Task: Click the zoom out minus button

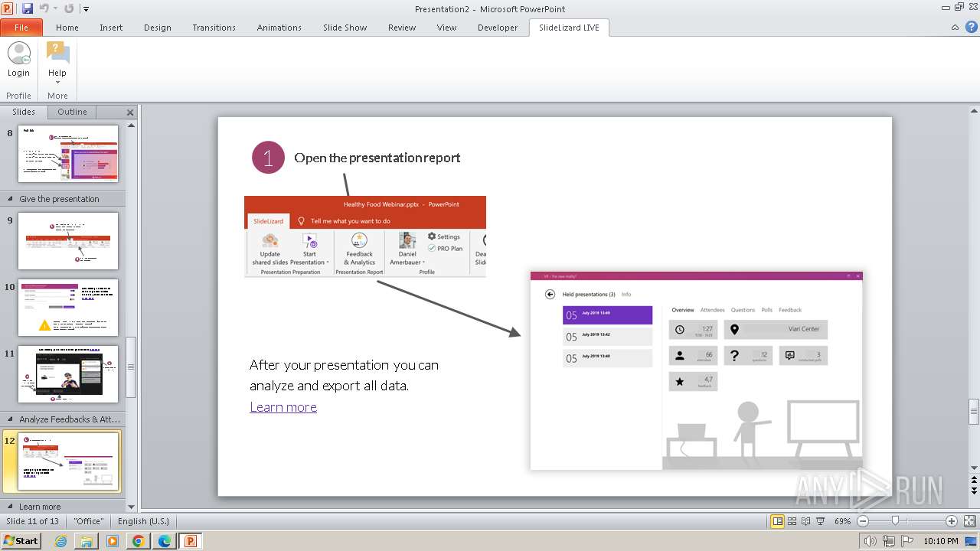Action: point(863,521)
